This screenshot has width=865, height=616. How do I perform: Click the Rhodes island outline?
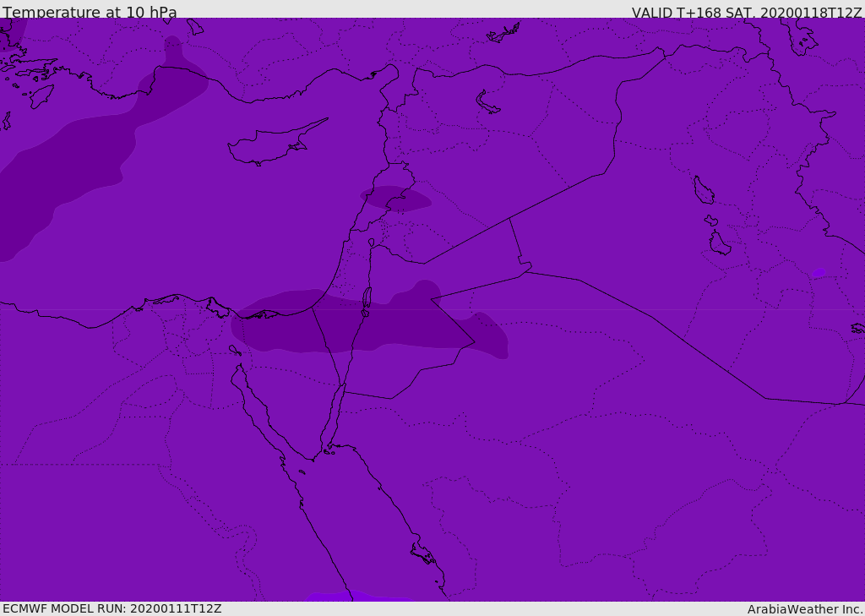[41, 95]
